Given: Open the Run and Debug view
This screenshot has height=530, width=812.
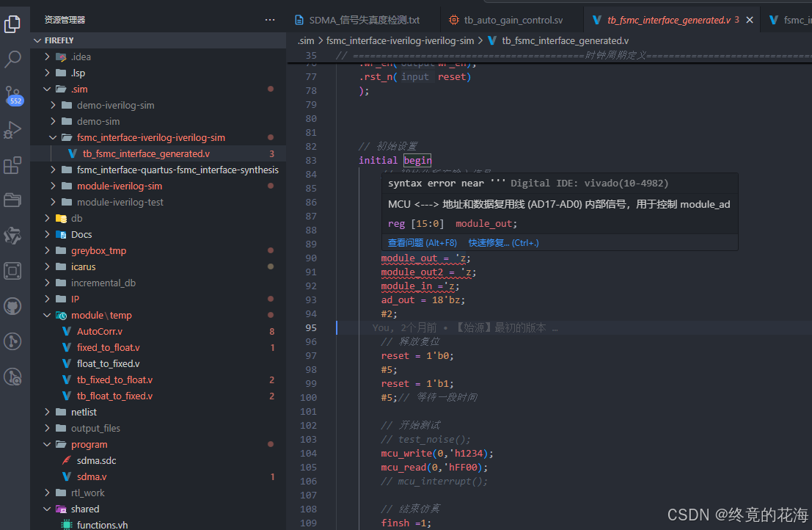Looking at the screenshot, I should point(12,130).
